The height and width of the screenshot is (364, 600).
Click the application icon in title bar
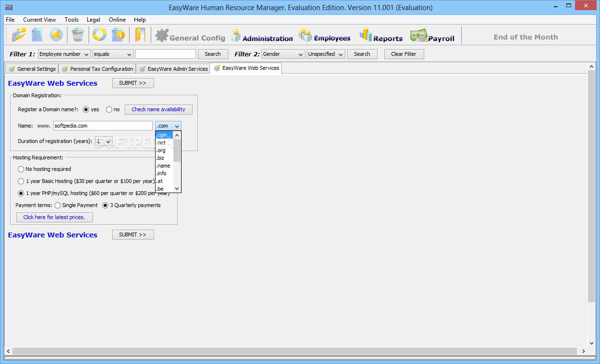[x=9, y=7]
